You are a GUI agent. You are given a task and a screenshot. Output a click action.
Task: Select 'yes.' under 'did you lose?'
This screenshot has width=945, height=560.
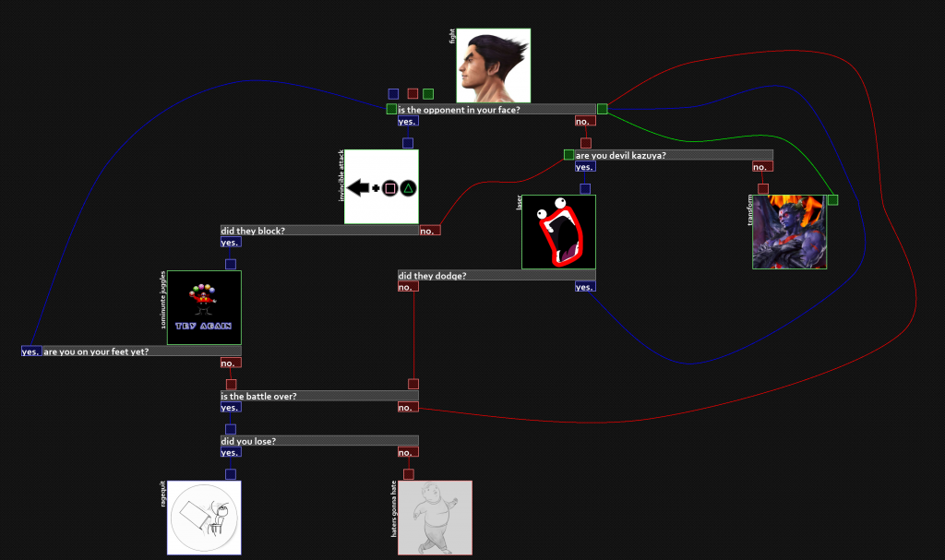(231, 453)
